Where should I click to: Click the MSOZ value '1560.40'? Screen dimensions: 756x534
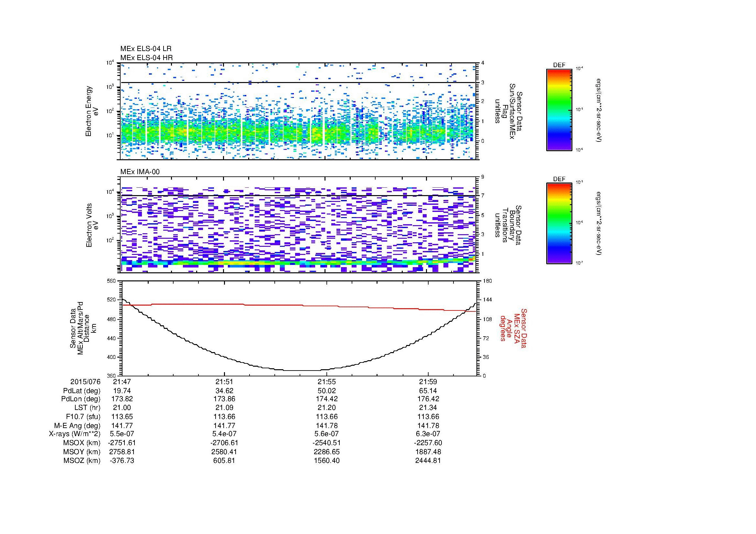pyautogui.click(x=326, y=461)
